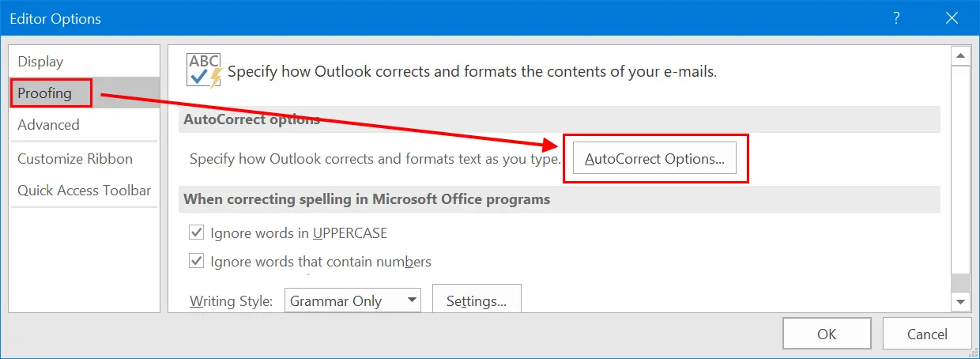Click the Cancel button

click(927, 334)
